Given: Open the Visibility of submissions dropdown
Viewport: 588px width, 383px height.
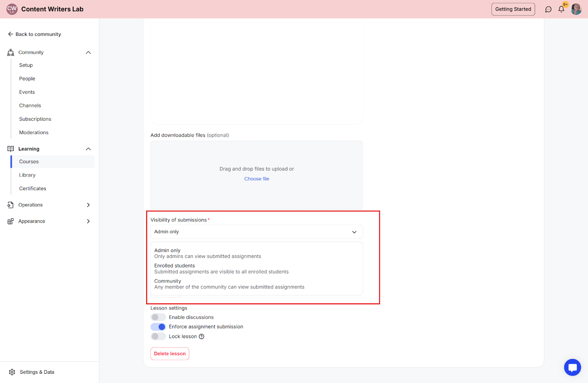Looking at the screenshot, I should [x=257, y=232].
